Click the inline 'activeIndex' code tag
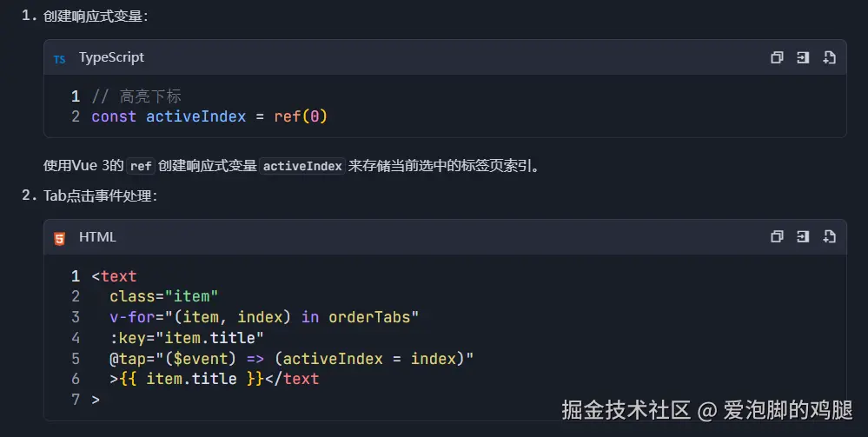 (x=302, y=166)
